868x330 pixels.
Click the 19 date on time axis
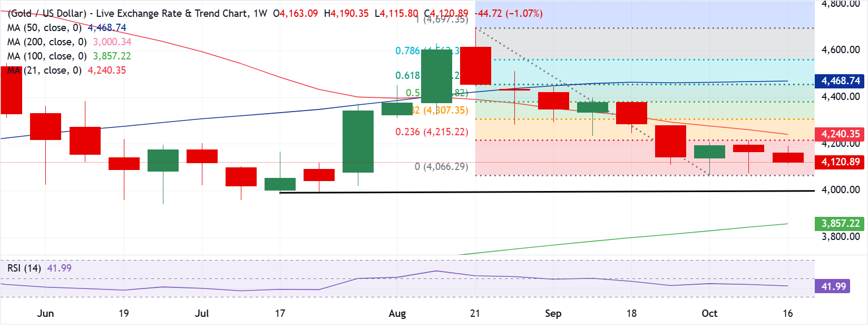tap(124, 314)
